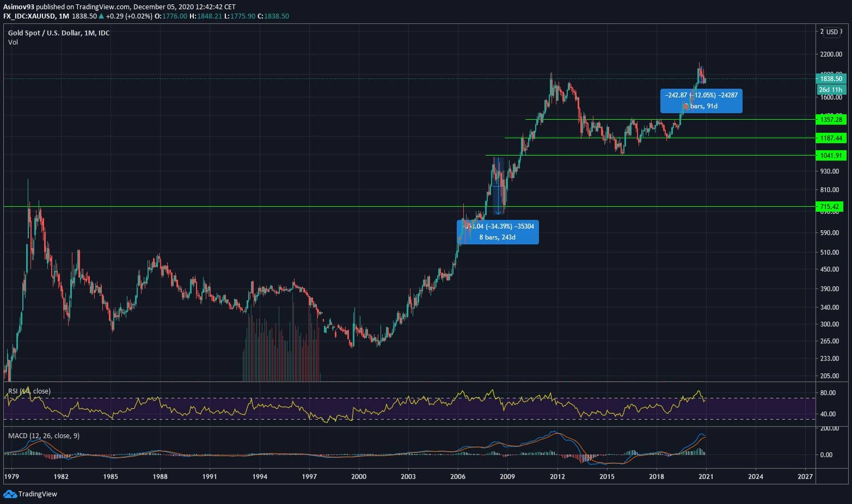Click the 1357.28 green price label

(831, 120)
